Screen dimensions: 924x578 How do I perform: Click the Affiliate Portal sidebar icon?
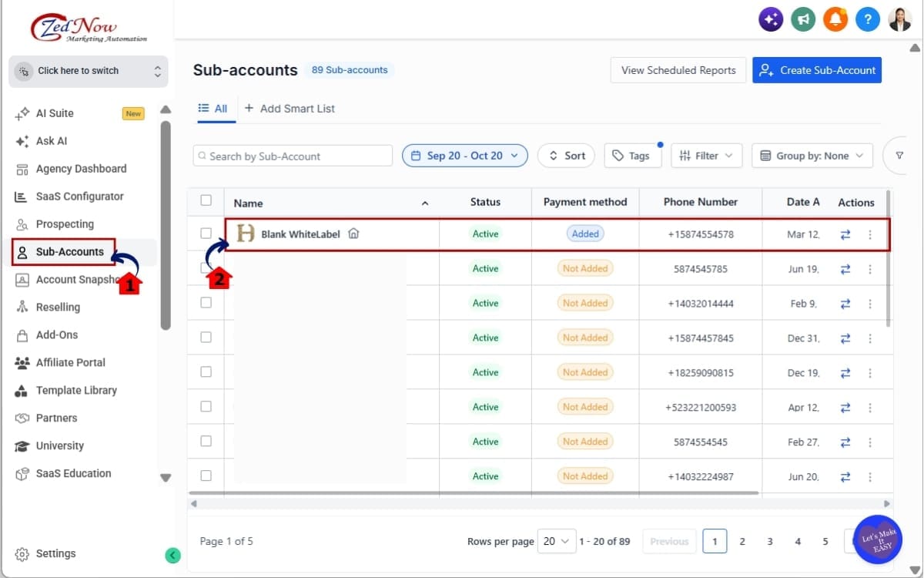tap(22, 363)
